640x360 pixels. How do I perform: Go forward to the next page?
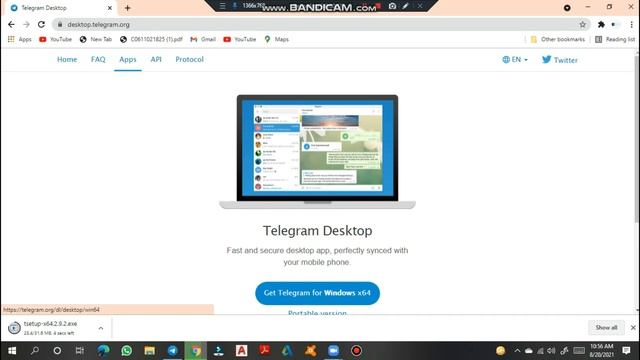coord(26,24)
